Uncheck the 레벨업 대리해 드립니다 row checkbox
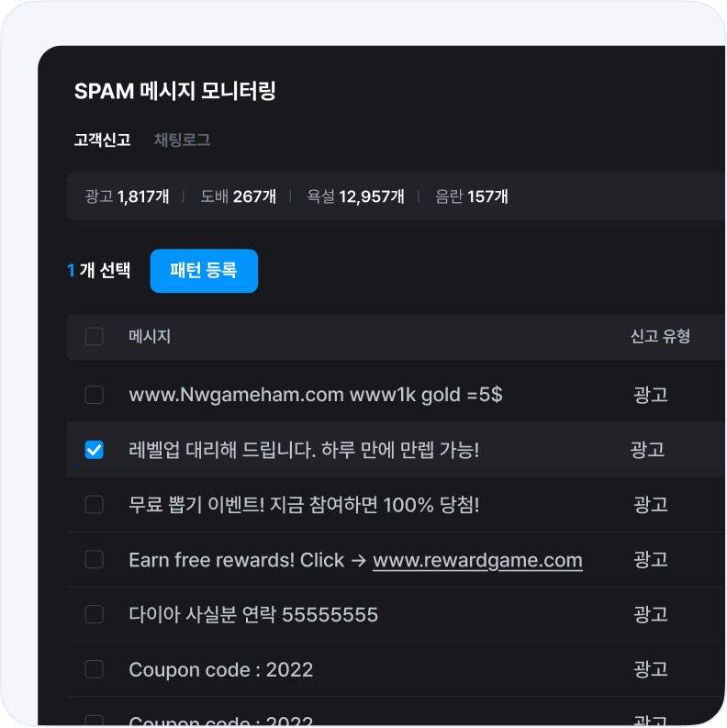The height and width of the screenshot is (728, 727). point(94,450)
